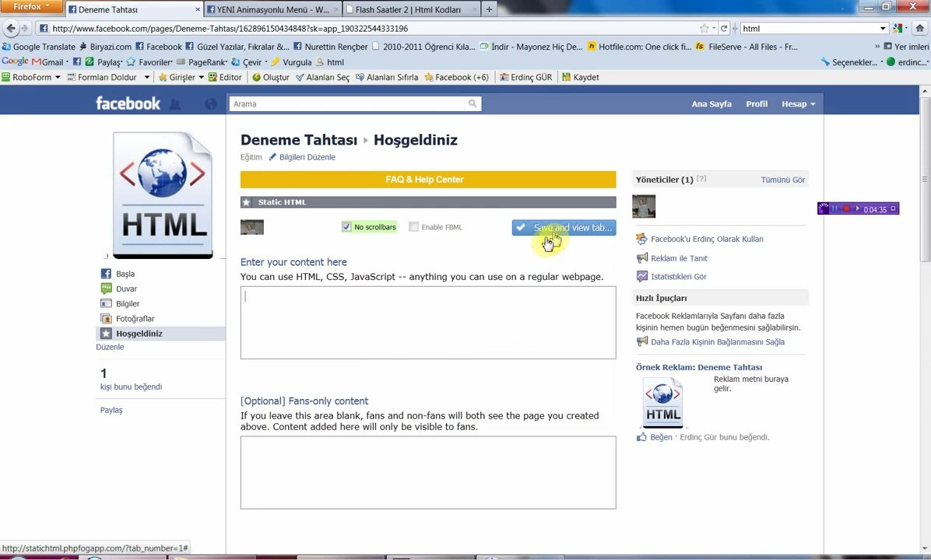
Task: Click Oluştur in RoboForm toolbar
Action: (271, 77)
